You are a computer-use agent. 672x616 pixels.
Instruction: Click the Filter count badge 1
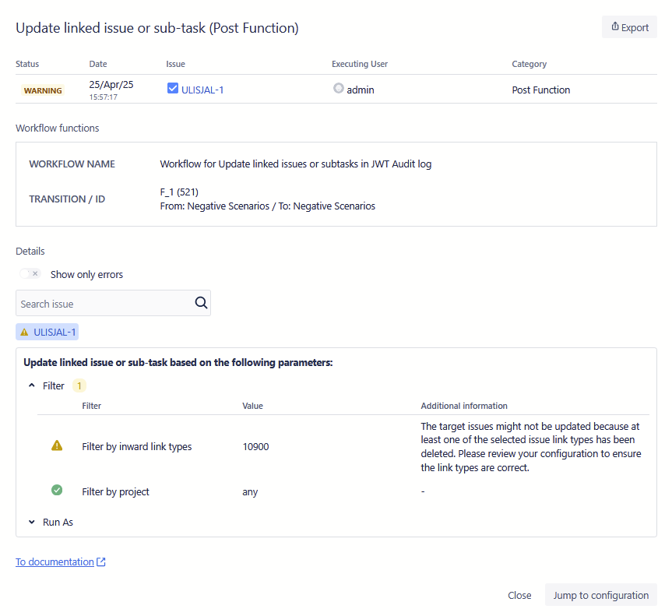79,385
